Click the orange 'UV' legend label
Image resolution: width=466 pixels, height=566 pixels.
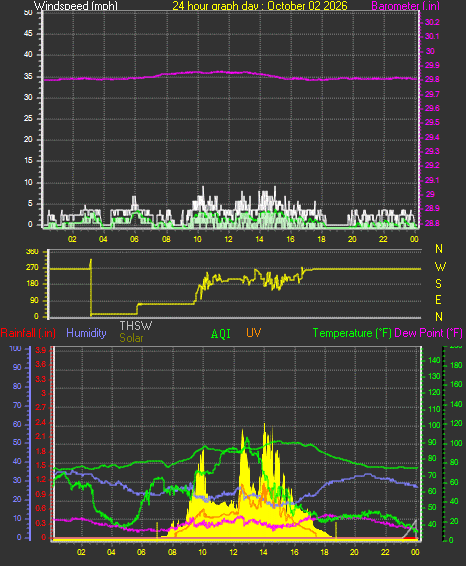point(254,333)
